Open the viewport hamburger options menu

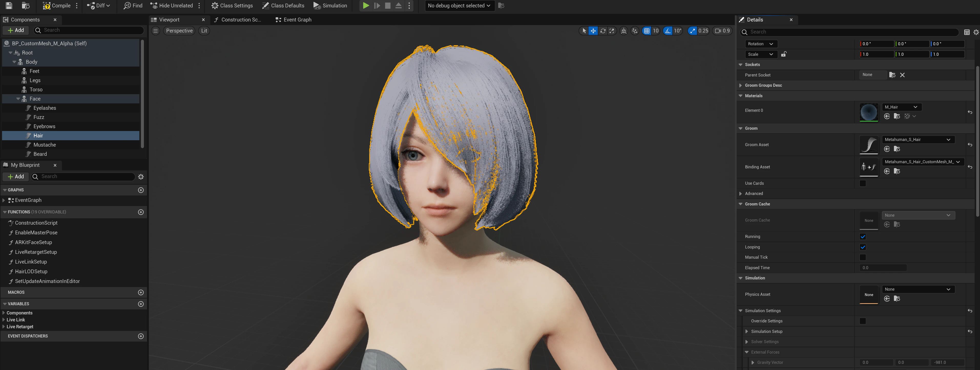click(x=155, y=31)
